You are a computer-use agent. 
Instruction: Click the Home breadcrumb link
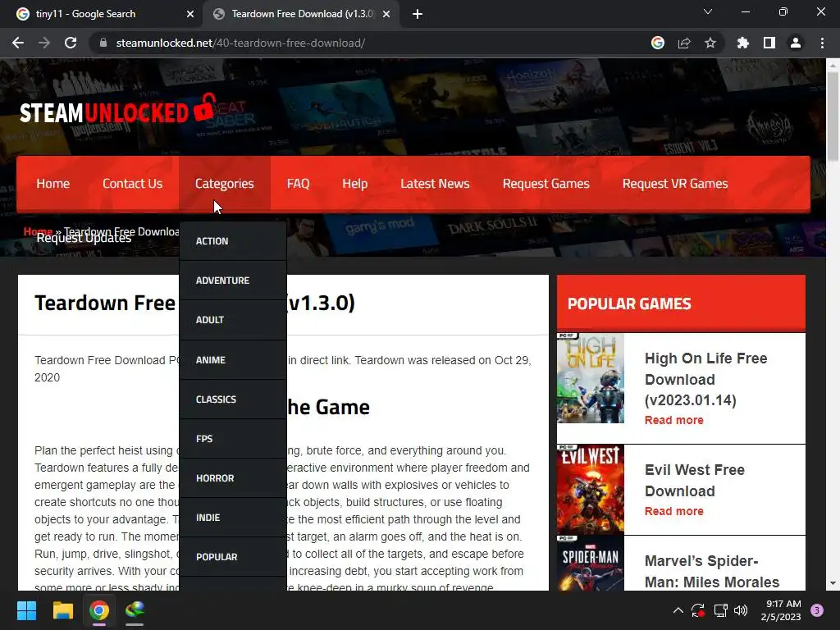[x=38, y=231]
